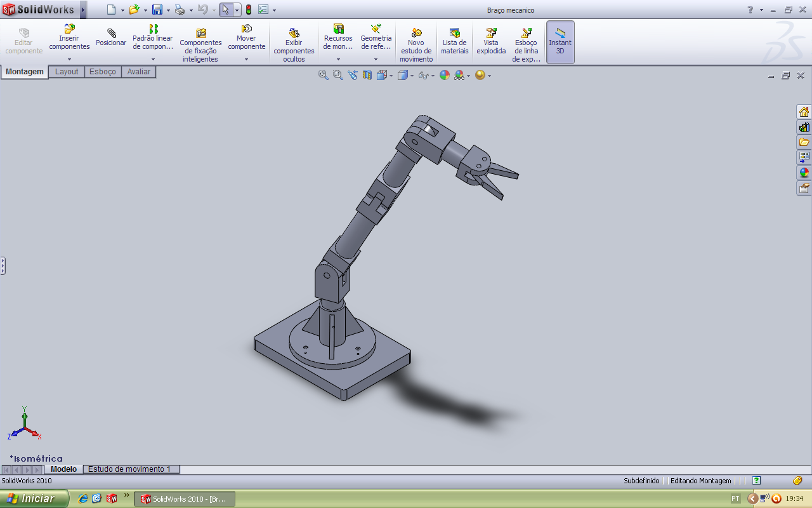The height and width of the screenshot is (508, 812).
Task: Click Zoom to Area icon
Action: click(338, 75)
